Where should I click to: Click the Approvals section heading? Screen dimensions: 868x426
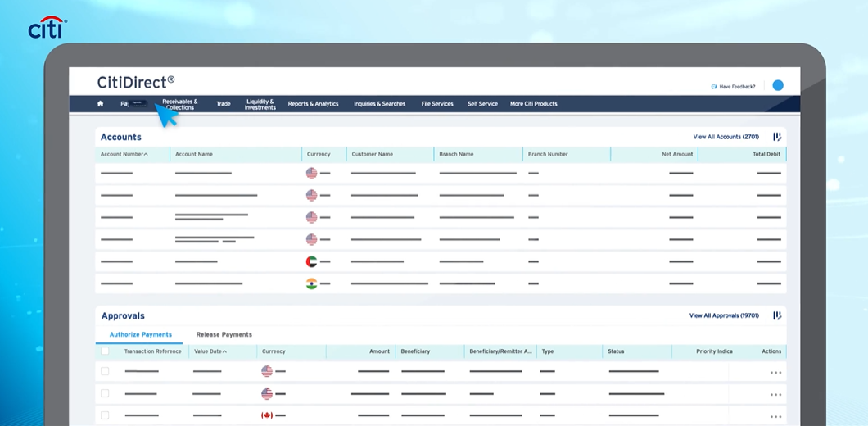pyautogui.click(x=123, y=316)
